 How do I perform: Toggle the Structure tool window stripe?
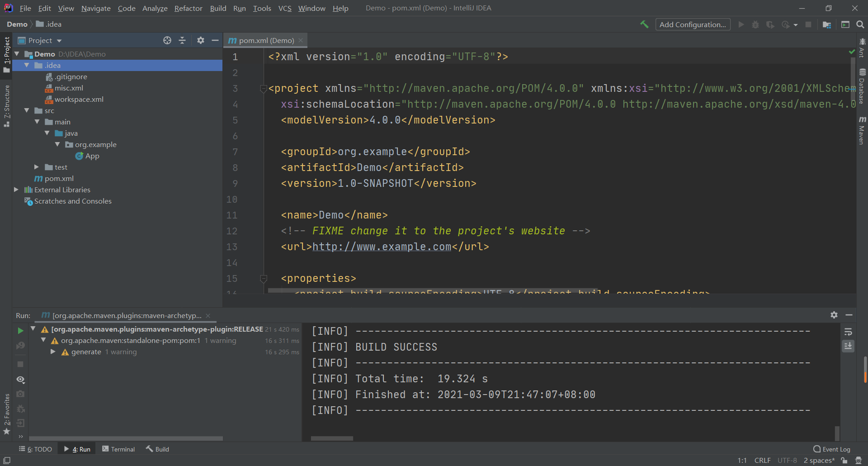[6, 106]
